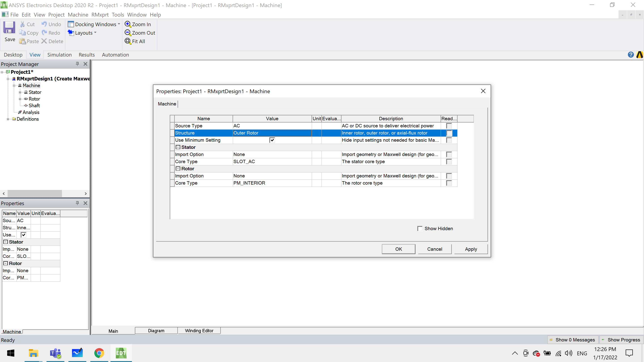
Task: Toggle Read-only checkbox for Rotor Core Type
Action: click(x=449, y=183)
